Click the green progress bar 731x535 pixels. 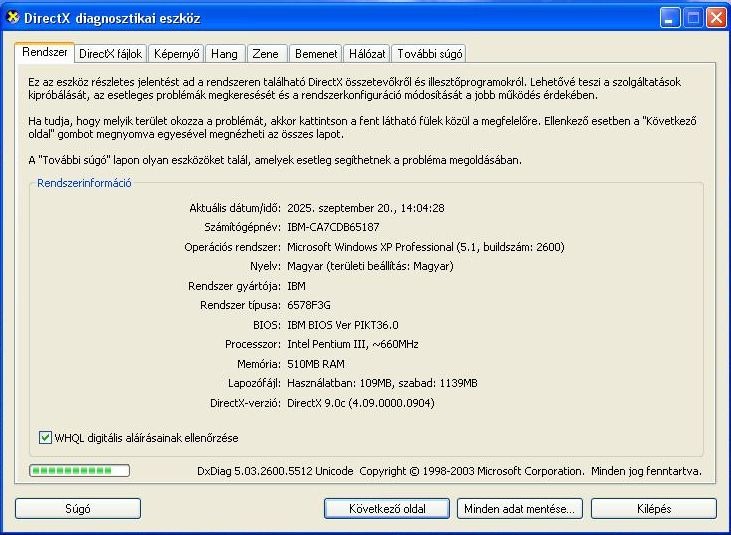tap(79, 471)
